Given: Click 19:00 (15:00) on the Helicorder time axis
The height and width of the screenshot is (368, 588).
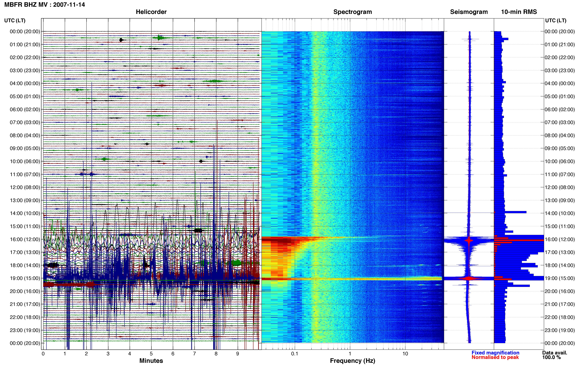Looking at the screenshot, I should point(25,278).
